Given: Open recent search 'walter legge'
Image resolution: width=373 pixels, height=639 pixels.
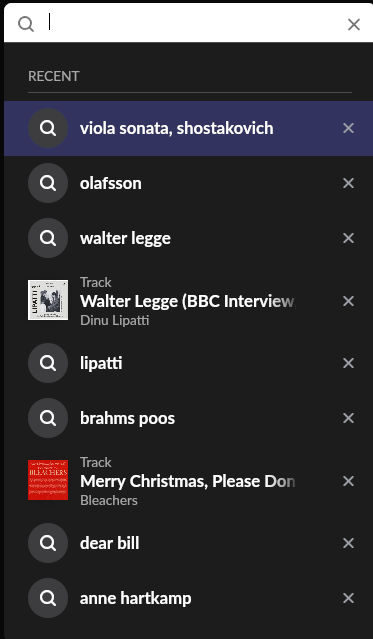Looking at the screenshot, I should click(x=188, y=238).
